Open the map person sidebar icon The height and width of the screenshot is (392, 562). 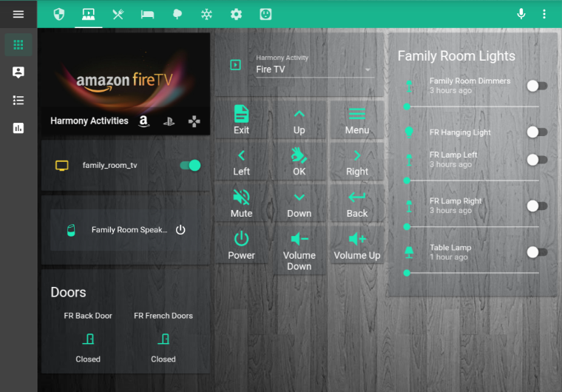tap(18, 72)
